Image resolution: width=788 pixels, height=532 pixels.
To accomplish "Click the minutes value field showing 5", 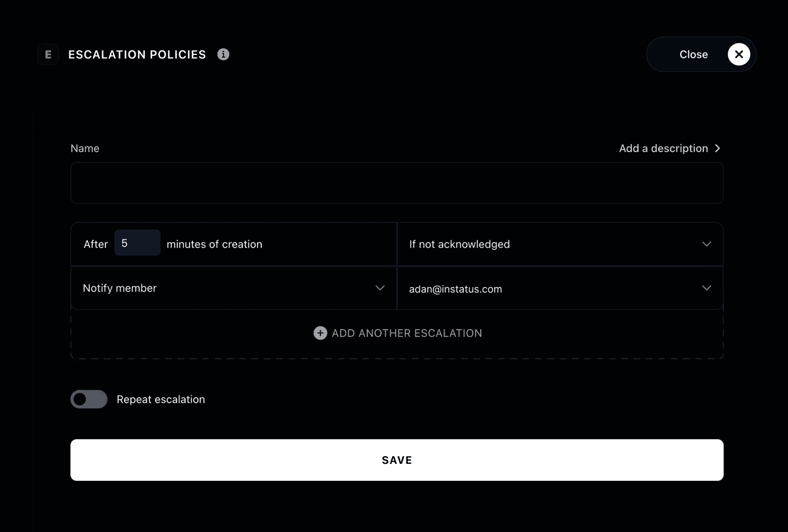I will tap(137, 243).
